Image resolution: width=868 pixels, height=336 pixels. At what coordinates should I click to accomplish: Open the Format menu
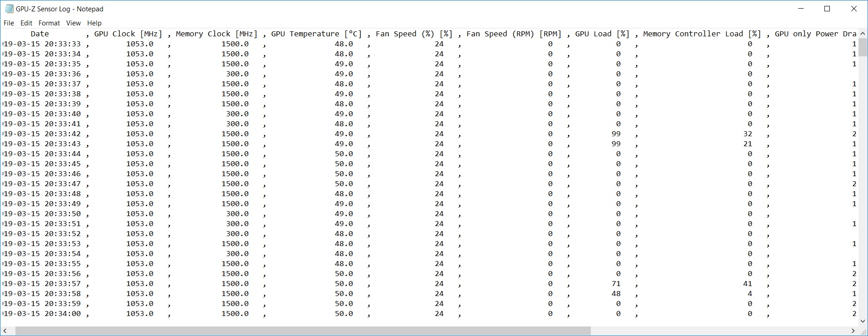click(x=49, y=23)
